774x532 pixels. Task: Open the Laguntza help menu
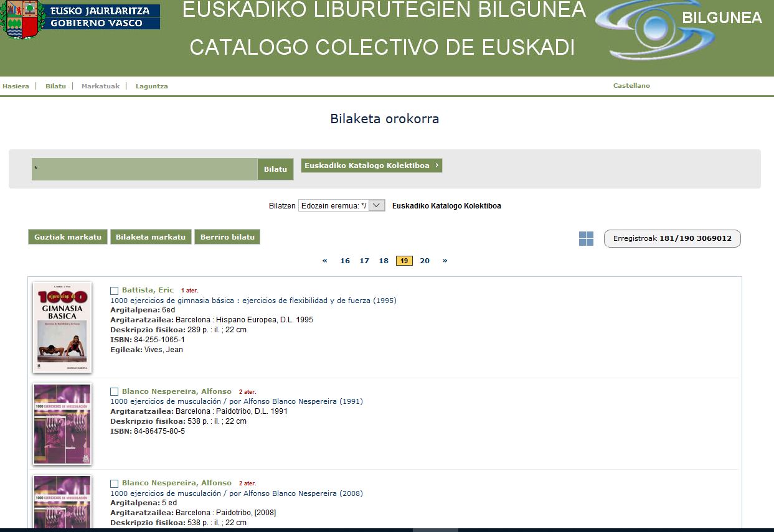tap(151, 86)
